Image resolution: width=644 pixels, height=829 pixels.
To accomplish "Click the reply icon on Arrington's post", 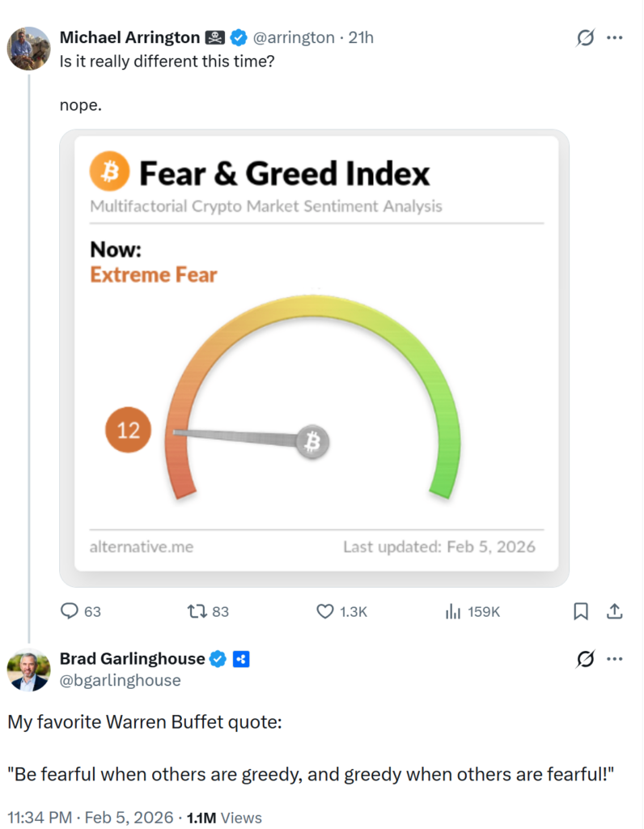I will (70, 611).
